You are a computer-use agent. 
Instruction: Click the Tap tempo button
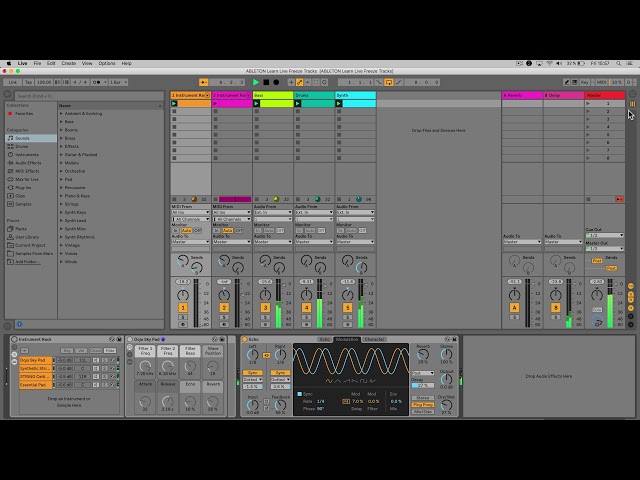pyautogui.click(x=28, y=82)
